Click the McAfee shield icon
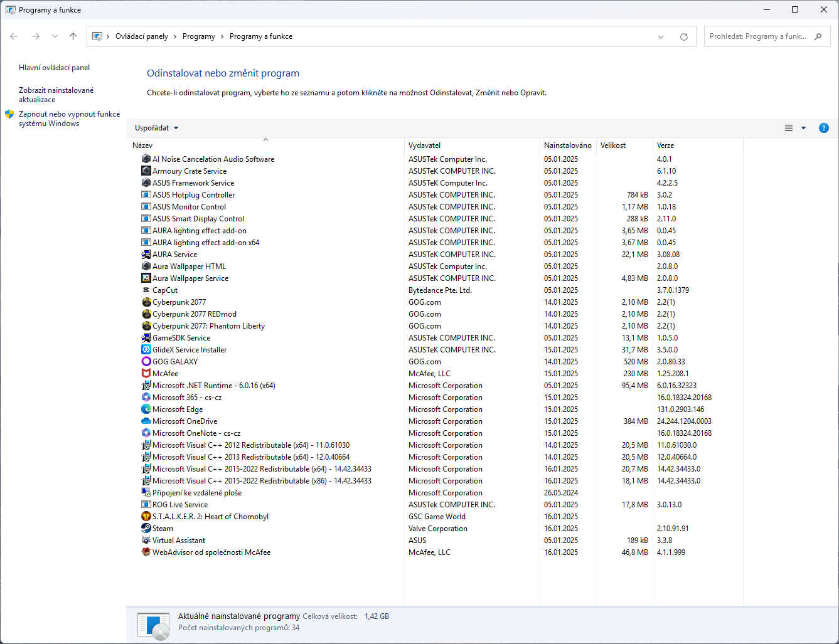Viewport: 839px width, 644px height. [x=146, y=374]
